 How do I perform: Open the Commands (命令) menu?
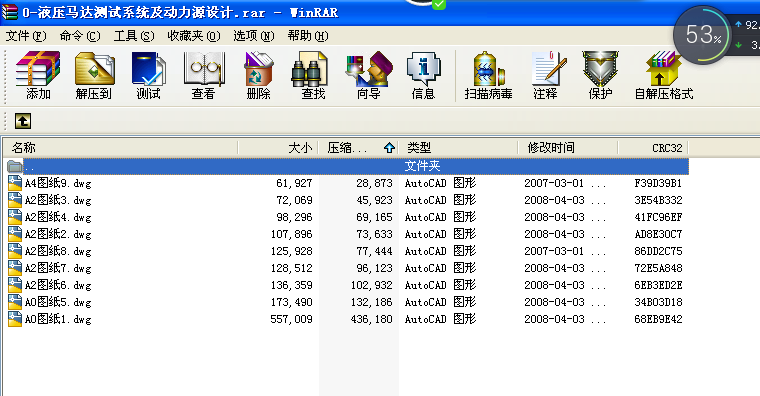pos(80,36)
